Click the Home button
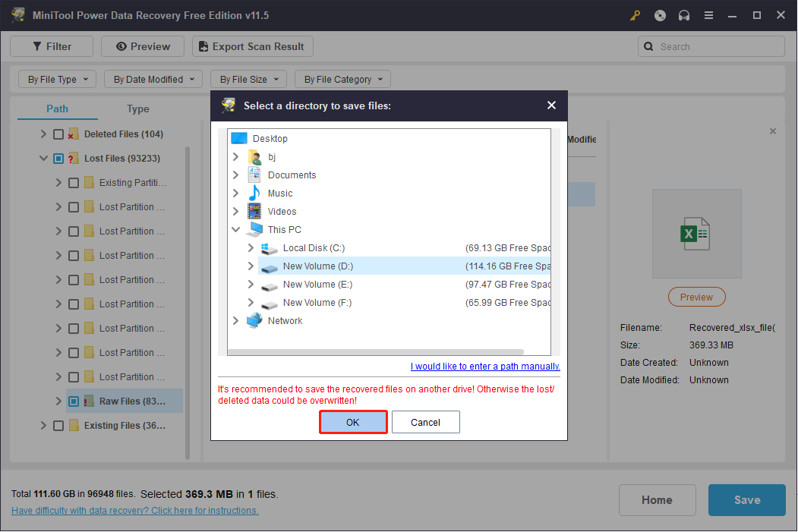This screenshot has height=532, width=798. point(657,500)
